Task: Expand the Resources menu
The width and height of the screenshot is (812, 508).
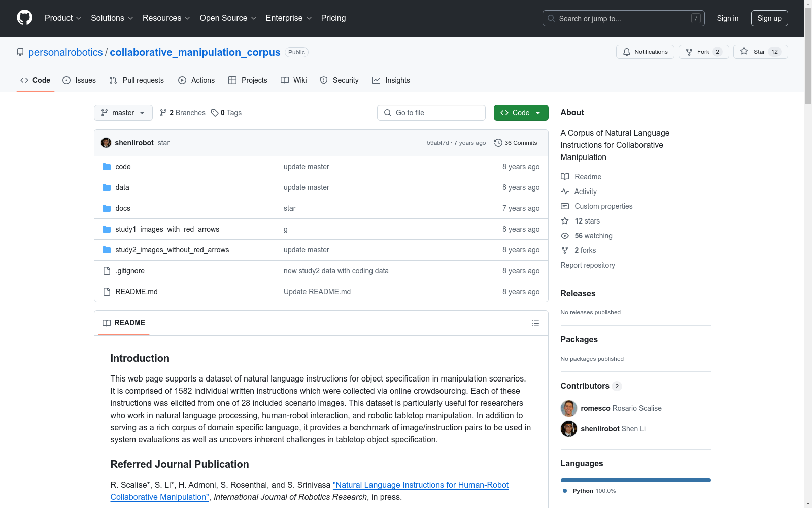Action: 166,18
